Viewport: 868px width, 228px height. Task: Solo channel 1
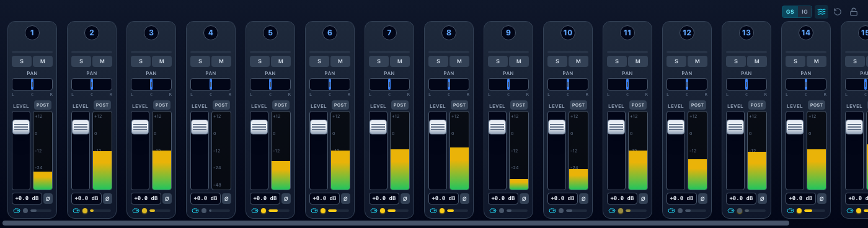pos(22,61)
